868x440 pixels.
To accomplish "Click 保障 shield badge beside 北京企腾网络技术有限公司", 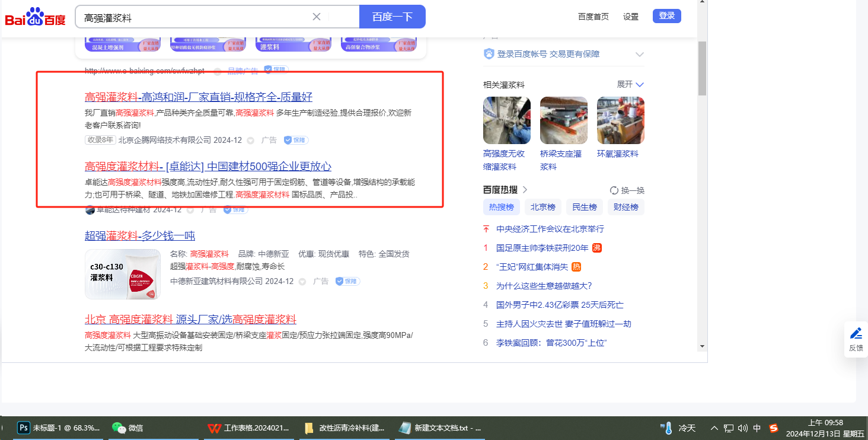I will 296,140.
